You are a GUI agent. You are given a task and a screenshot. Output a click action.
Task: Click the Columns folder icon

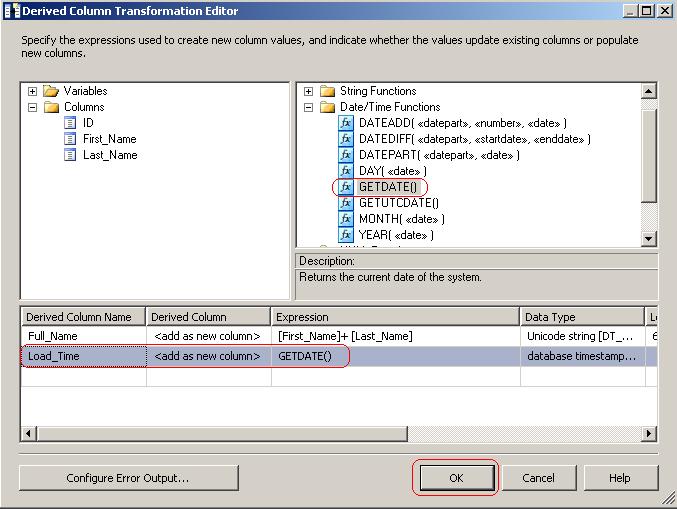point(51,107)
